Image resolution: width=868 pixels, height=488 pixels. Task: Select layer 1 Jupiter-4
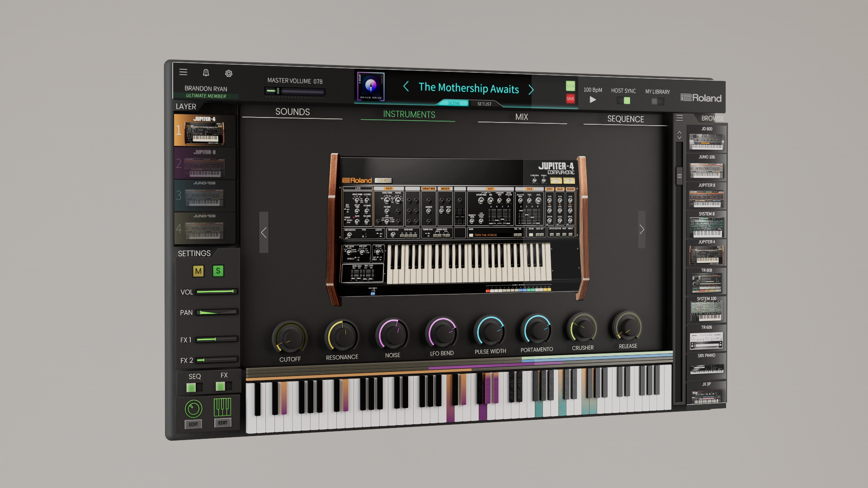(205, 130)
